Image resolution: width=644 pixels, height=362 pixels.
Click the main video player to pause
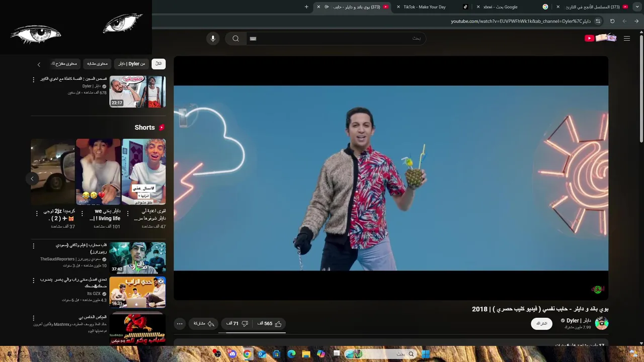tap(391, 178)
